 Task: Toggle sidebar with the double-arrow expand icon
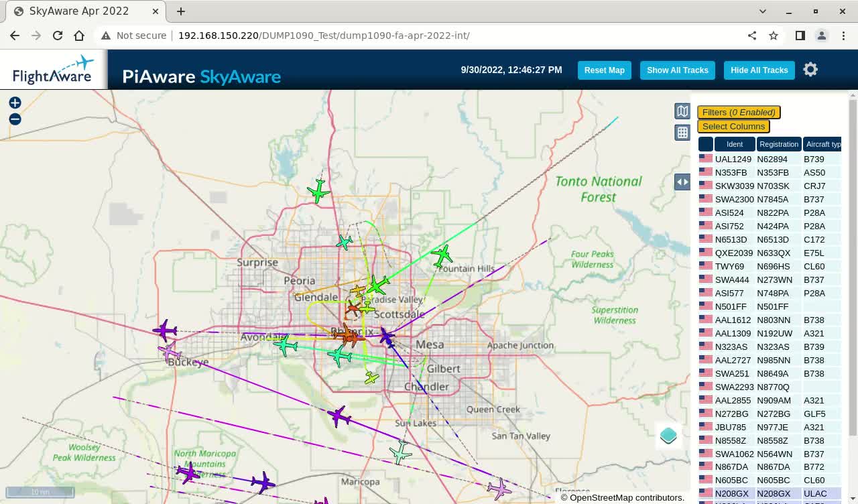682,182
